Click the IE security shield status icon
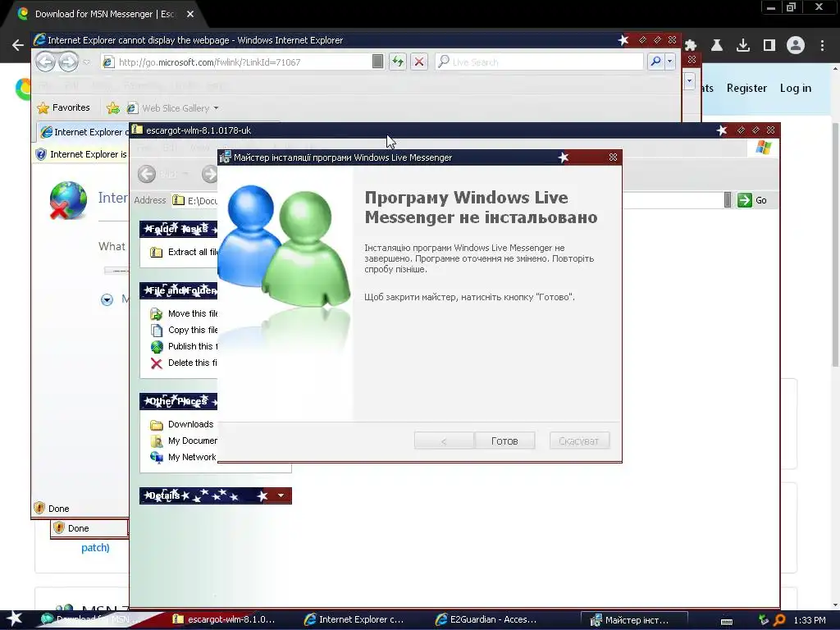This screenshot has width=840, height=630. click(x=39, y=509)
